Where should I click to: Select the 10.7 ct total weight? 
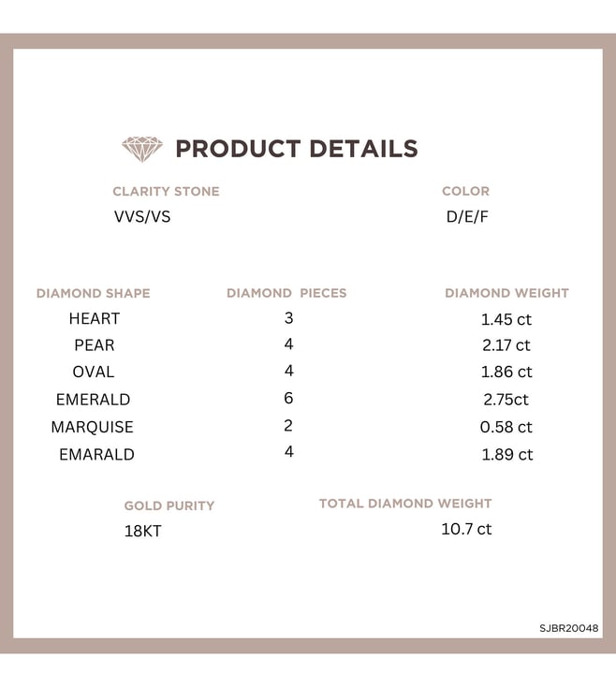(x=466, y=529)
